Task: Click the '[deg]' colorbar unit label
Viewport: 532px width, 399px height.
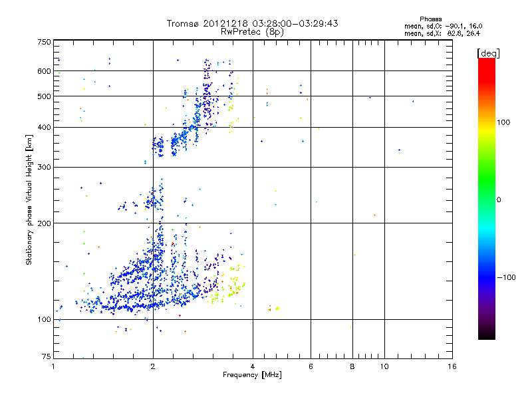Action: (488, 53)
